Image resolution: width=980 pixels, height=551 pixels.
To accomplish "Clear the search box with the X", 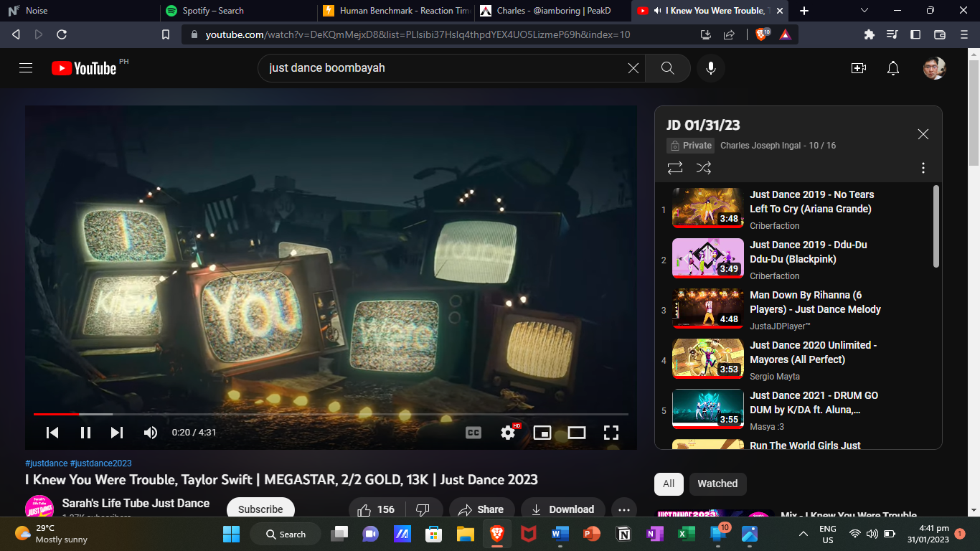I will [x=633, y=68].
